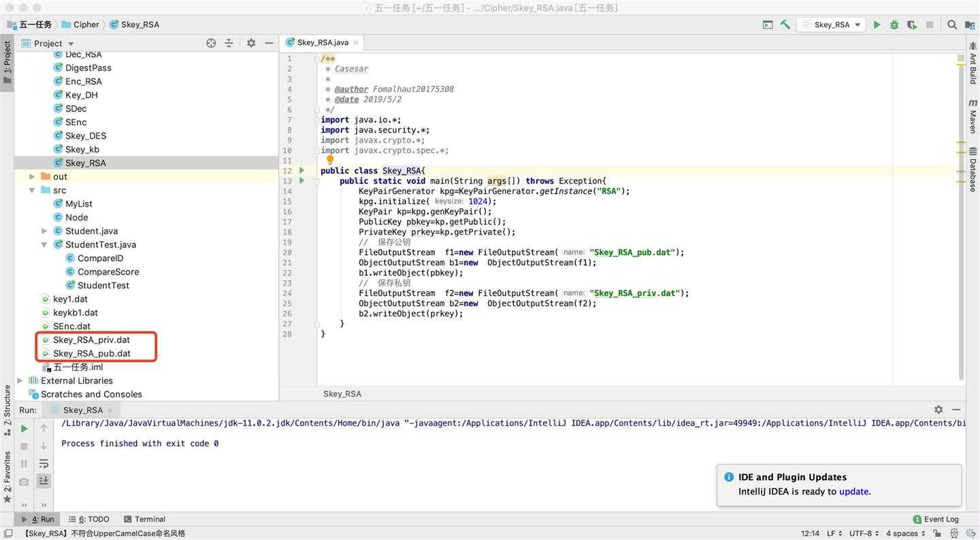The width and height of the screenshot is (980, 540).
Task: Toggle the 2: Favorites side tab
Action: pos(7,477)
